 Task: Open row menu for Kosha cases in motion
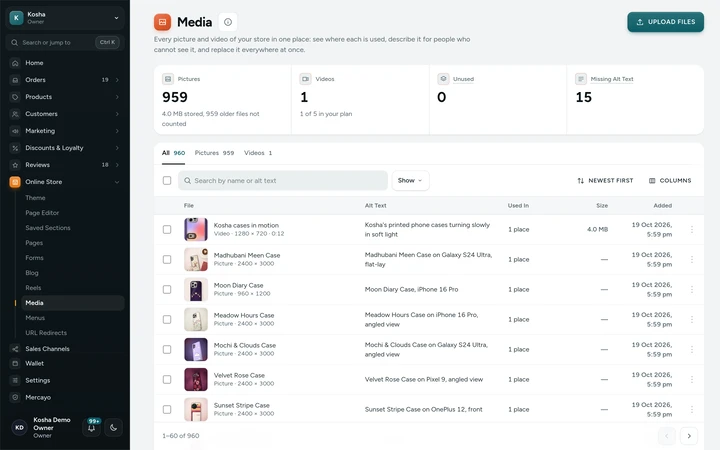692,229
